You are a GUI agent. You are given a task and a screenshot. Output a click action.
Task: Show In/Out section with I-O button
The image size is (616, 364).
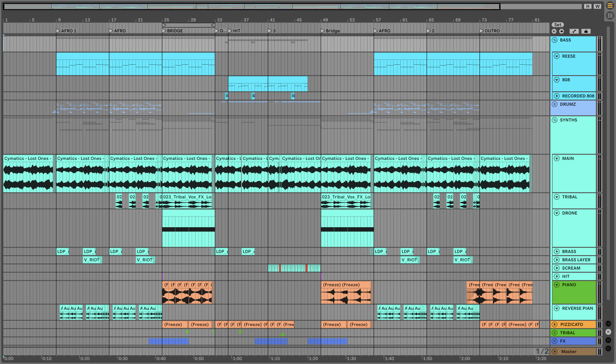[x=608, y=324]
